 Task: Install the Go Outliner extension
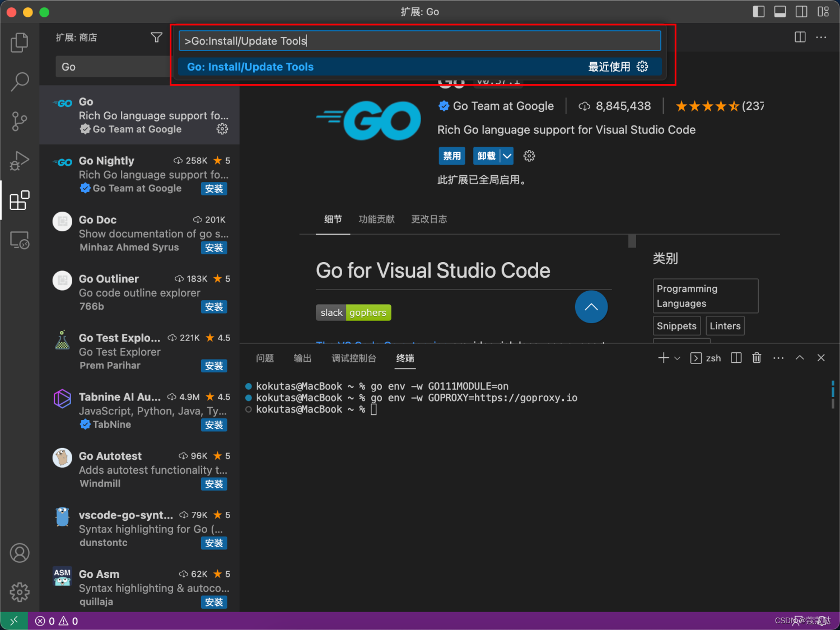coord(214,307)
